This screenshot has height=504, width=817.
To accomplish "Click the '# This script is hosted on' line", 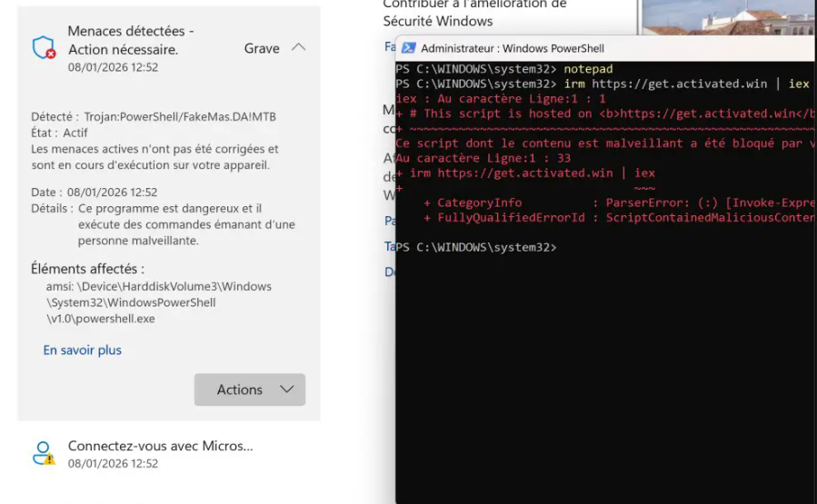I will (605, 114).
